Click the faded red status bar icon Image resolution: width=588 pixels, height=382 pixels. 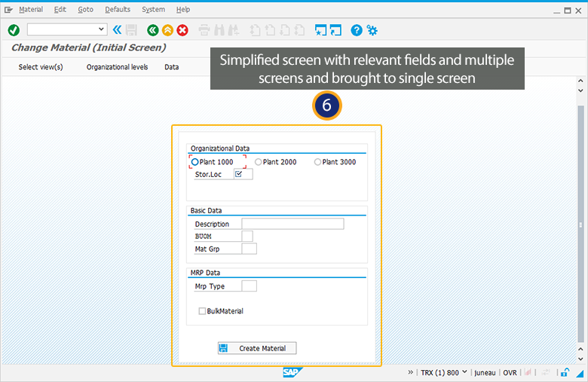(x=528, y=372)
